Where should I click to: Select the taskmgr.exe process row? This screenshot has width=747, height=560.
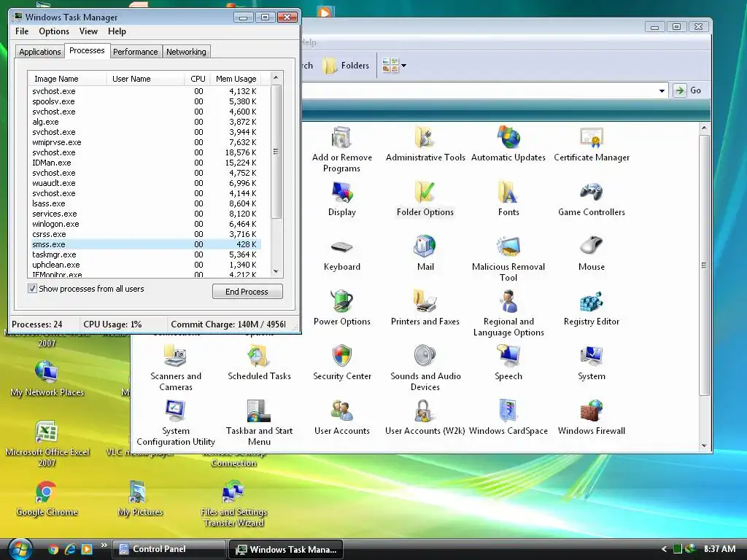pos(144,254)
